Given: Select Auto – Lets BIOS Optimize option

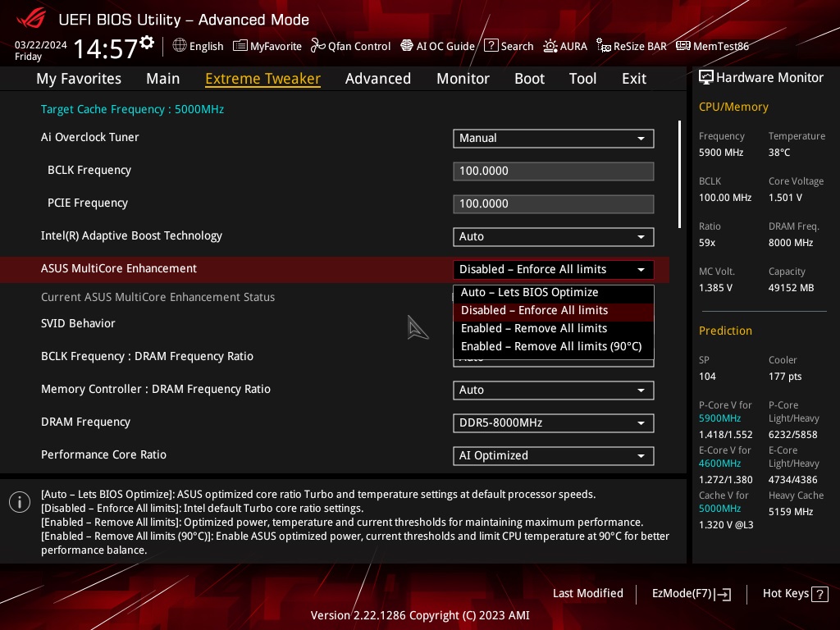Looking at the screenshot, I should tap(554, 293).
